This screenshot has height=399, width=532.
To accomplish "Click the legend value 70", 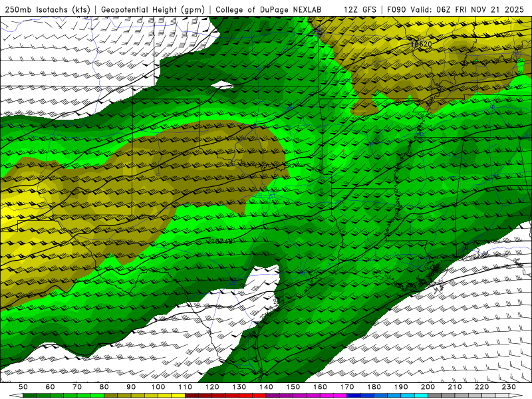I will [x=77, y=387].
